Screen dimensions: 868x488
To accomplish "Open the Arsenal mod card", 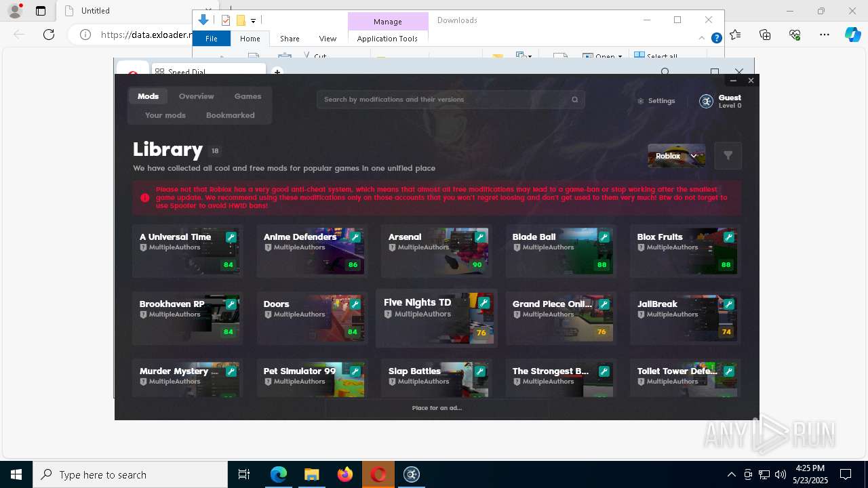I will click(x=436, y=251).
